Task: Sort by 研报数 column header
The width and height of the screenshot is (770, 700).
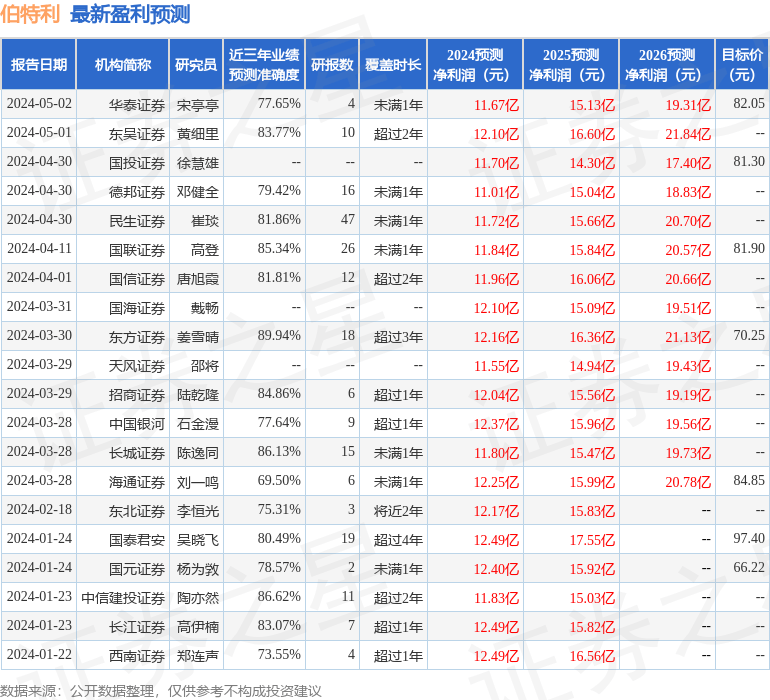Action: pos(332,65)
